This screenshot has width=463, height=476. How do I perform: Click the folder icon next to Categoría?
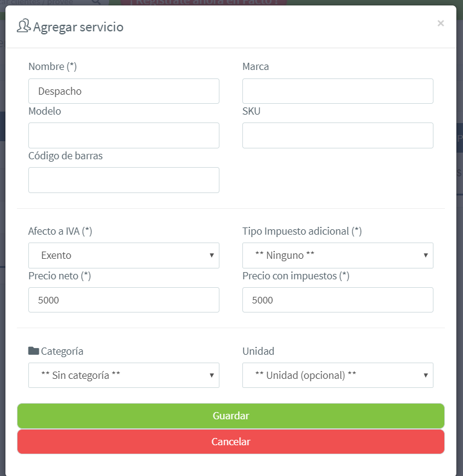[33, 351]
